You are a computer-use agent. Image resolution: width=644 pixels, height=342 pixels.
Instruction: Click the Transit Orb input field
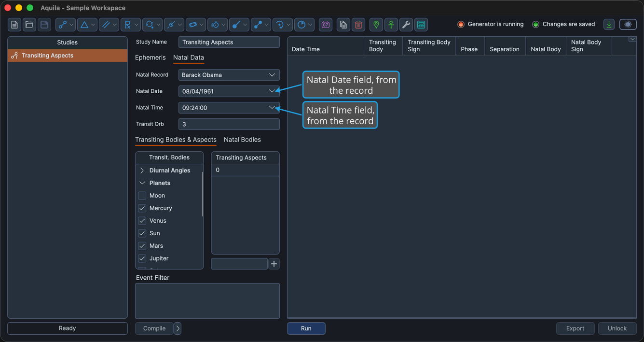[229, 124]
